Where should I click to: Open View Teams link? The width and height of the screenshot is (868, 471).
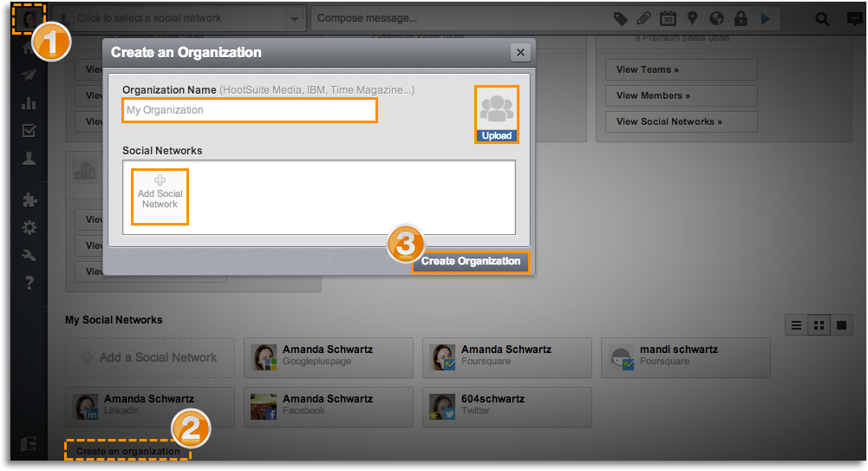click(682, 69)
